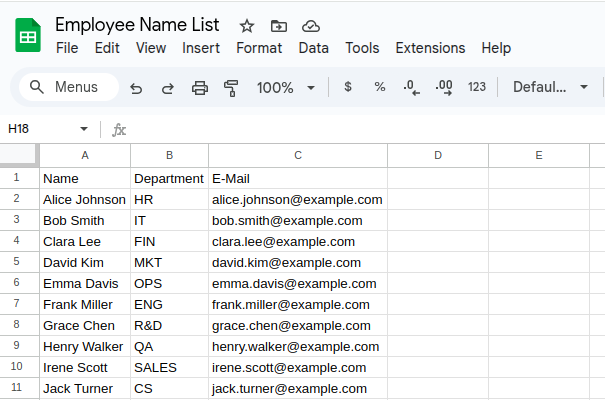Select column E header

[x=539, y=155]
